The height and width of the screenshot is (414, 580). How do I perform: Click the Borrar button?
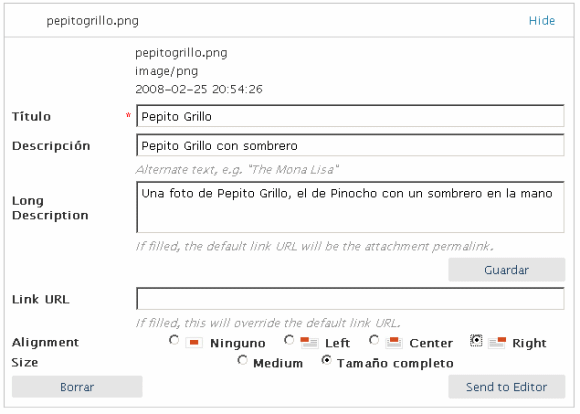point(77,387)
